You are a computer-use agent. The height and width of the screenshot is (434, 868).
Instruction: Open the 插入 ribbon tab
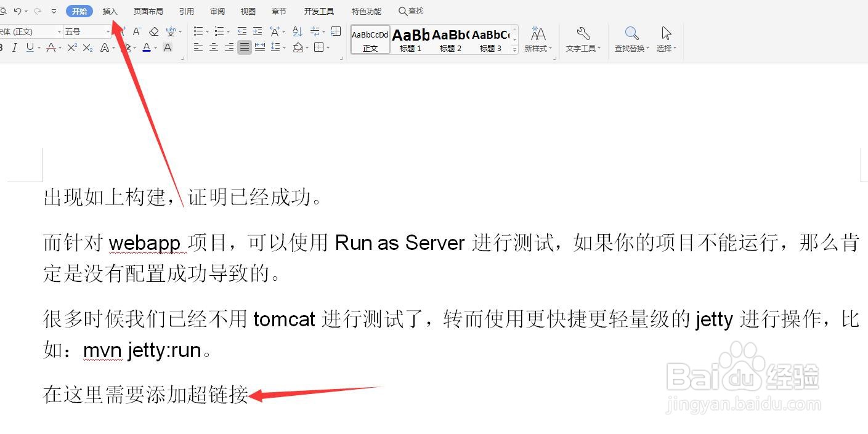(110, 11)
